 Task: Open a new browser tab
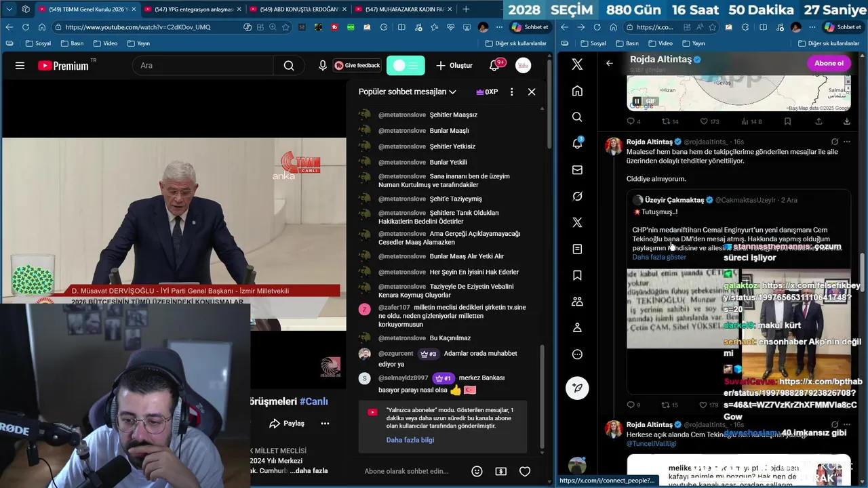[466, 9]
